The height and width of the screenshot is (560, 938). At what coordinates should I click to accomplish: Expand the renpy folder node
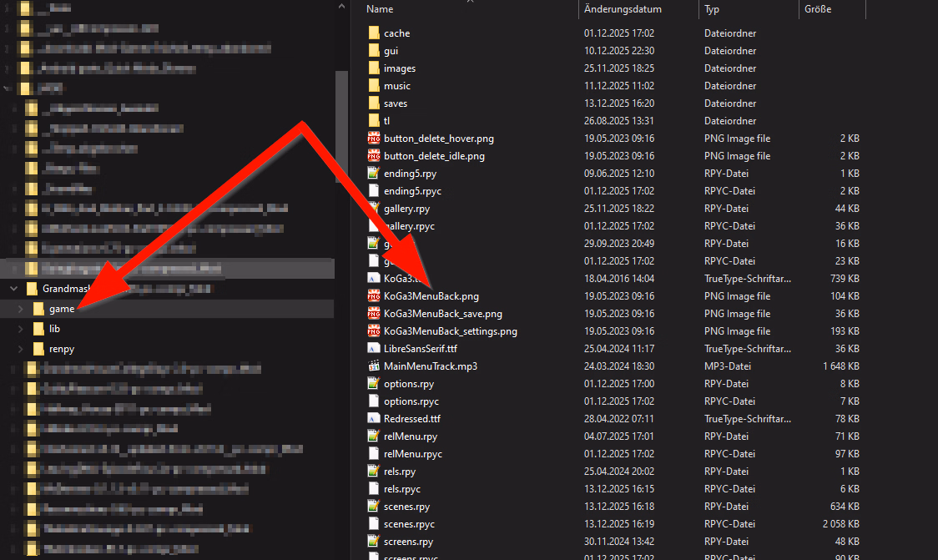[x=20, y=349]
